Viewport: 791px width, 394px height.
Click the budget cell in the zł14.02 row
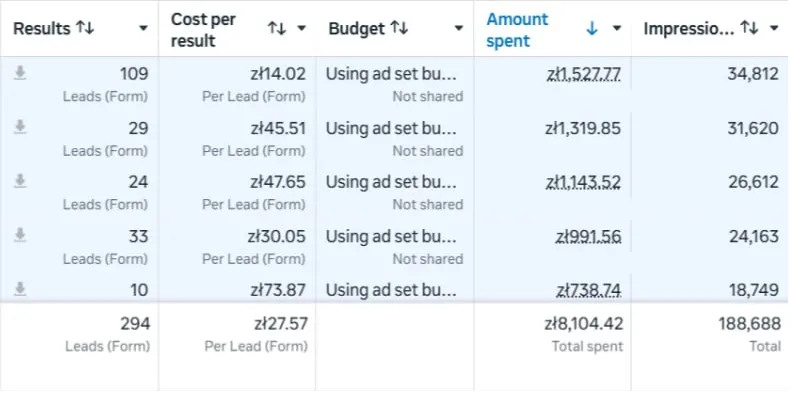point(394,84)
